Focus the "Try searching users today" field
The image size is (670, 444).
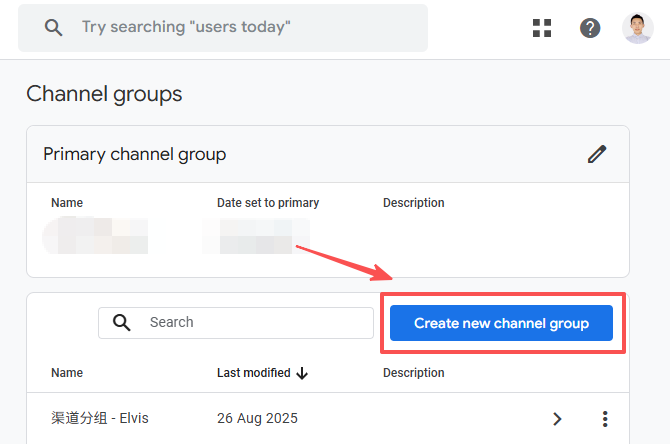coord(240,28)
